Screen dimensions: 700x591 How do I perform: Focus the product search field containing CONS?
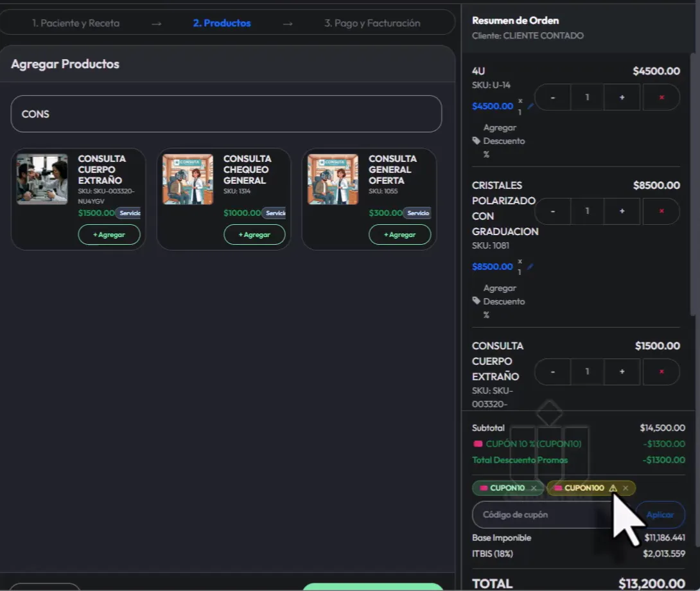(226, 114)
